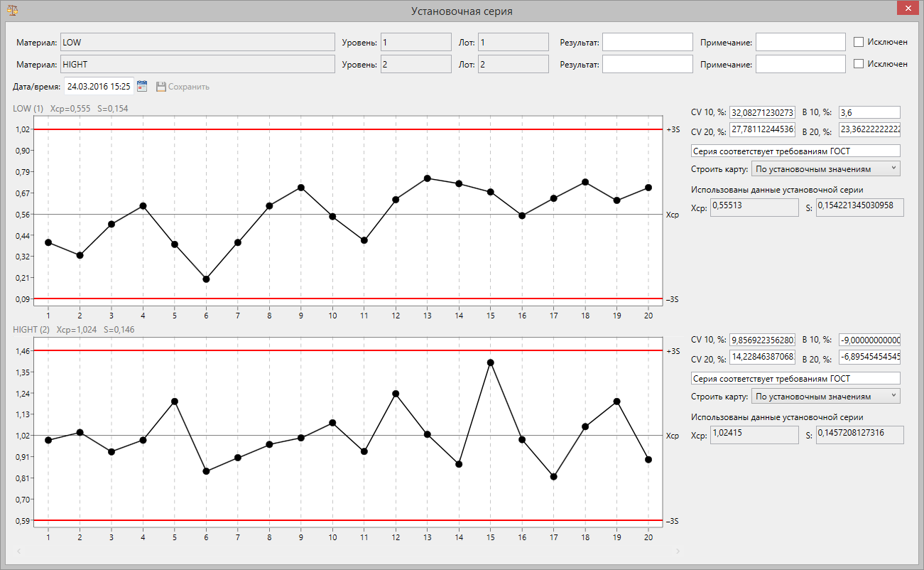Click −3S label on the HIGHT chart
Viewport: 924px width, 570px height.
673,521
